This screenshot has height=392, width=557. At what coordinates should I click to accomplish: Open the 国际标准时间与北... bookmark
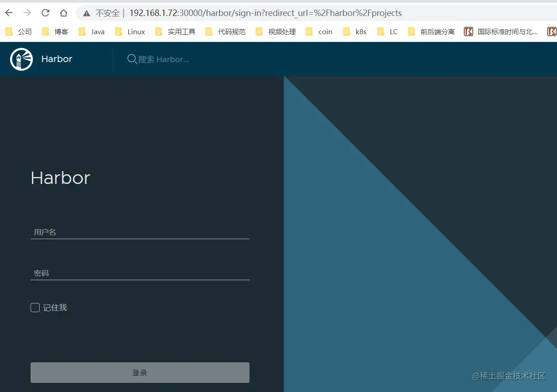pyautogui.click(x=501, y=31)
